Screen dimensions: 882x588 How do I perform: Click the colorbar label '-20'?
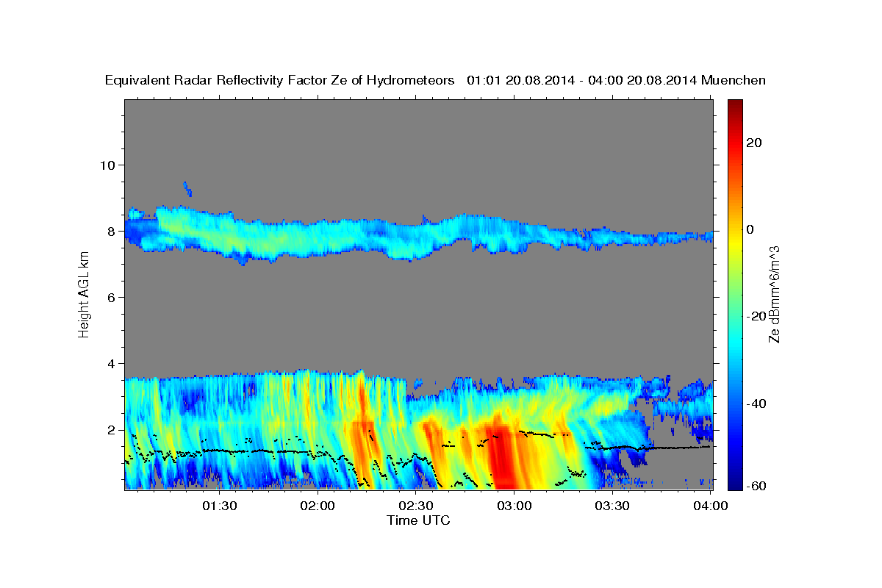click(x=756, y=316)
